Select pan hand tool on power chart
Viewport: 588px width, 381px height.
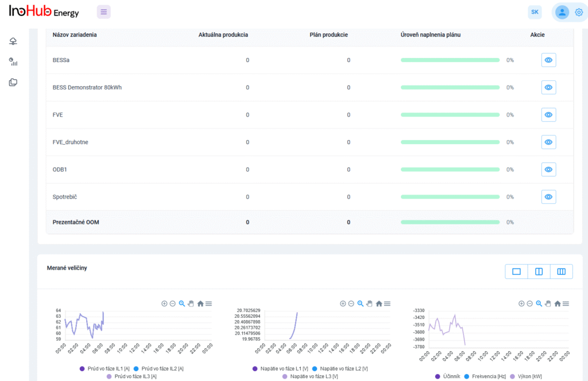548,304
